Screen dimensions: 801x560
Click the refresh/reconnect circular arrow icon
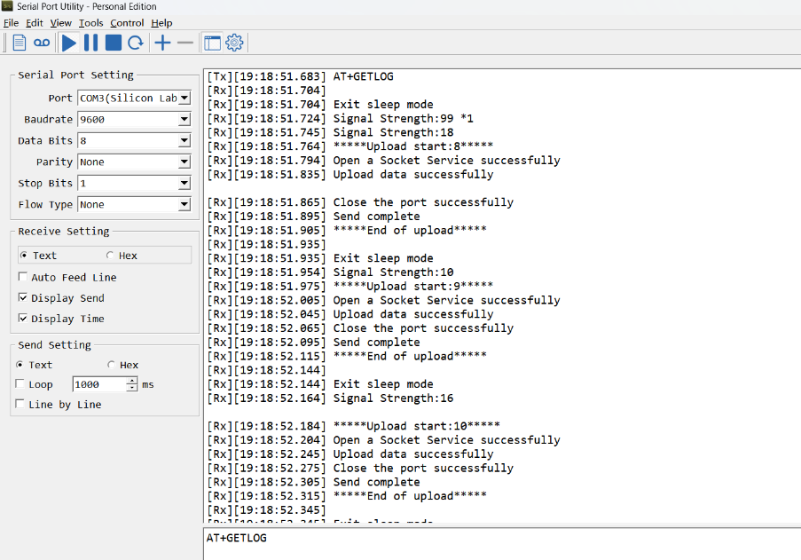135,43
